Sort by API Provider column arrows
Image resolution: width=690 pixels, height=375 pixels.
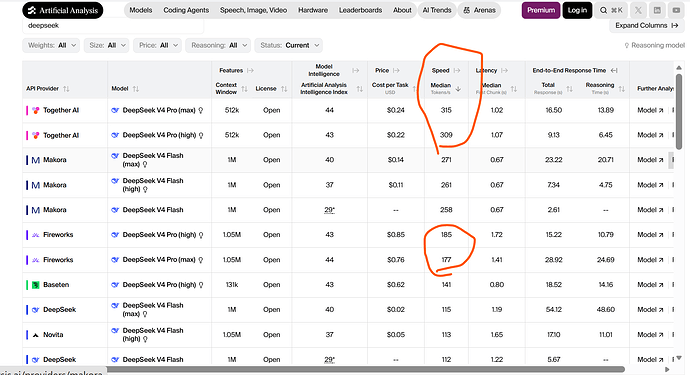(x=66, y=88)
